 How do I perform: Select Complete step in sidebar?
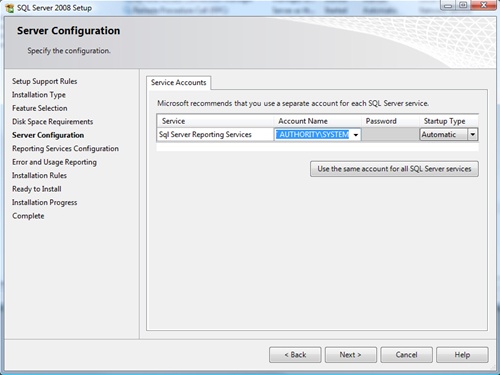click(x=28, y=216)
